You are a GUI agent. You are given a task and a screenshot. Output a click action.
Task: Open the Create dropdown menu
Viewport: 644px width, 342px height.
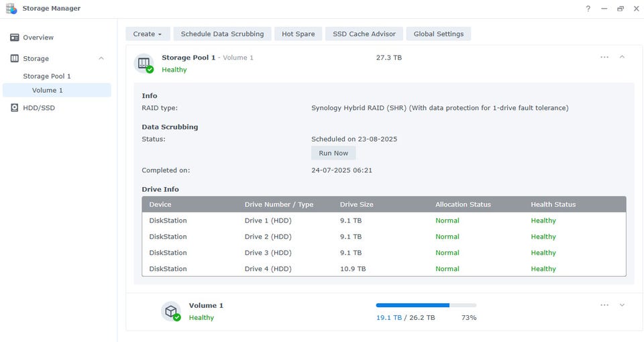147,34
